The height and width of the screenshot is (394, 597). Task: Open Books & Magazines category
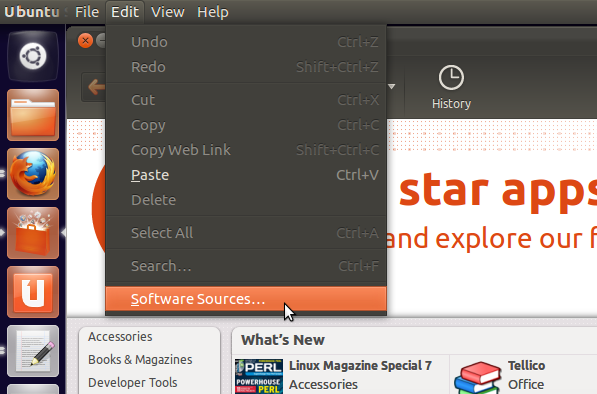pos(140,359)
